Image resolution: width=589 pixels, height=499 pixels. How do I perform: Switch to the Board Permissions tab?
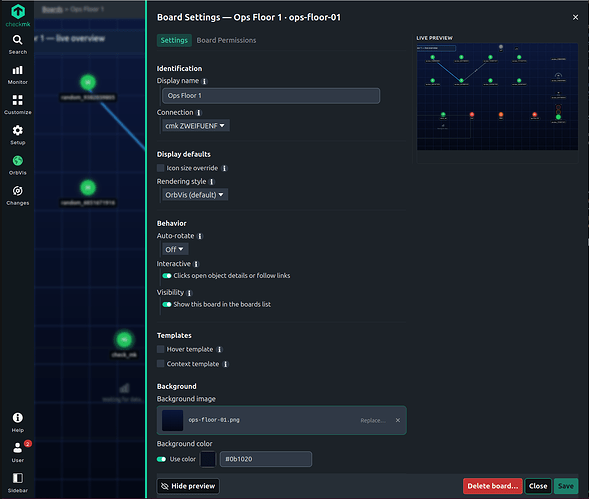click(x=226, y=40)
